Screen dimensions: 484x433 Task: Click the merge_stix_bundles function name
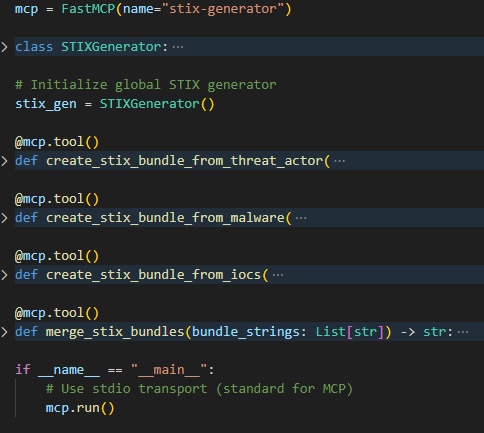point(115,332)
